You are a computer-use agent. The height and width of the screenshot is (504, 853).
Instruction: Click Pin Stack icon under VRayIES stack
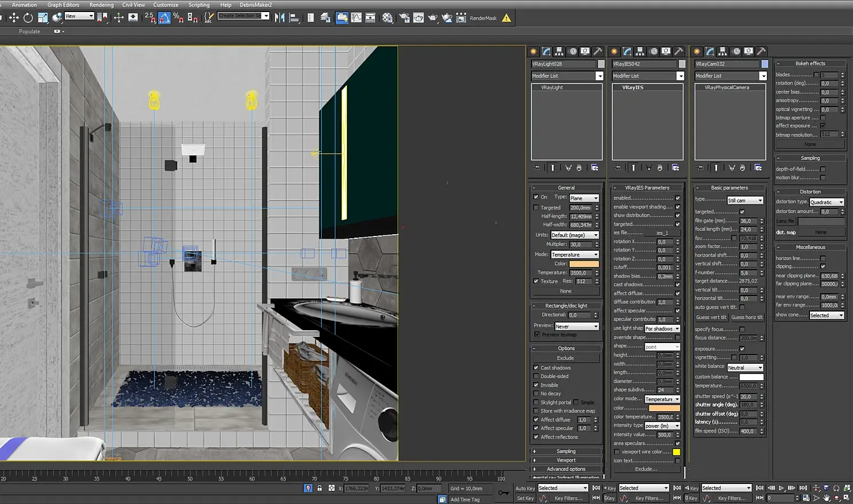point(617,168)
